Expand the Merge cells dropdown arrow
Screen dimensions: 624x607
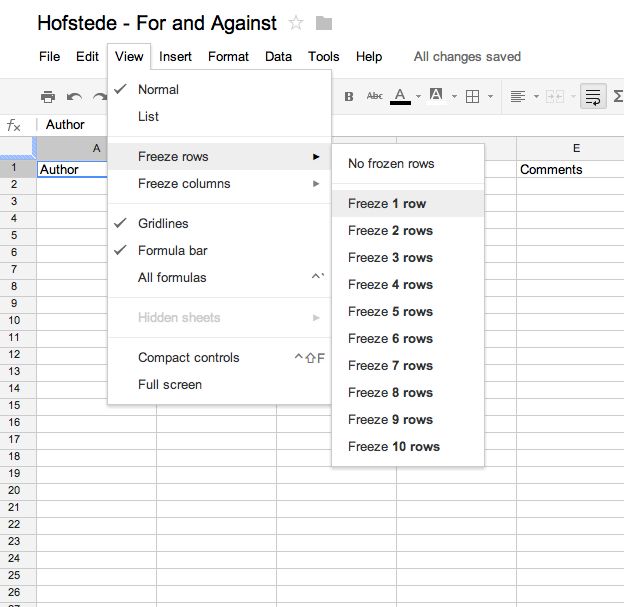[x=573, y=96]
